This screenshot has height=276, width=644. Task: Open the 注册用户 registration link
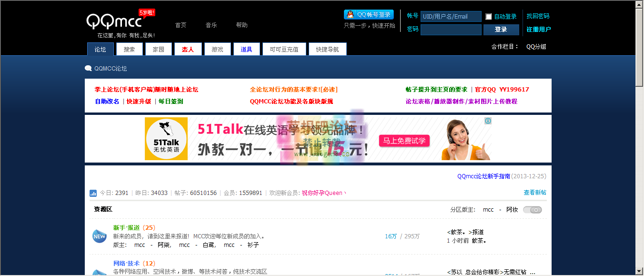pos(538,29)
